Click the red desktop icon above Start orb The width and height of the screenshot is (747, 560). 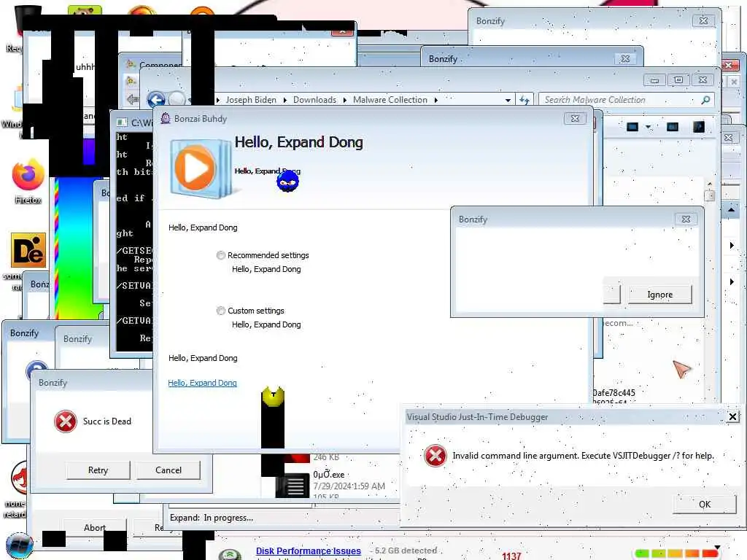pos(20,478)
